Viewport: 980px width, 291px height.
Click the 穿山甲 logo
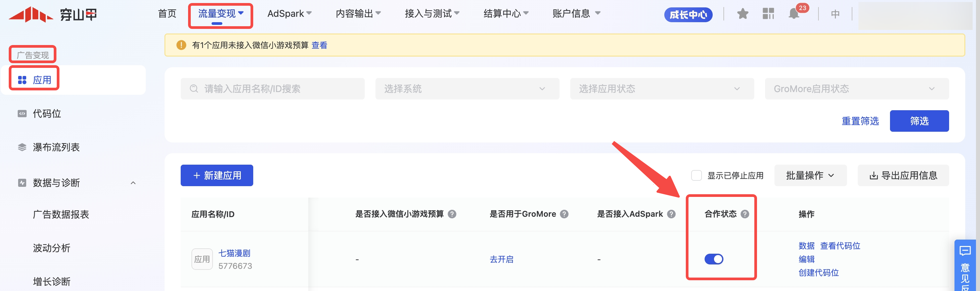click(x=53, y=14)
